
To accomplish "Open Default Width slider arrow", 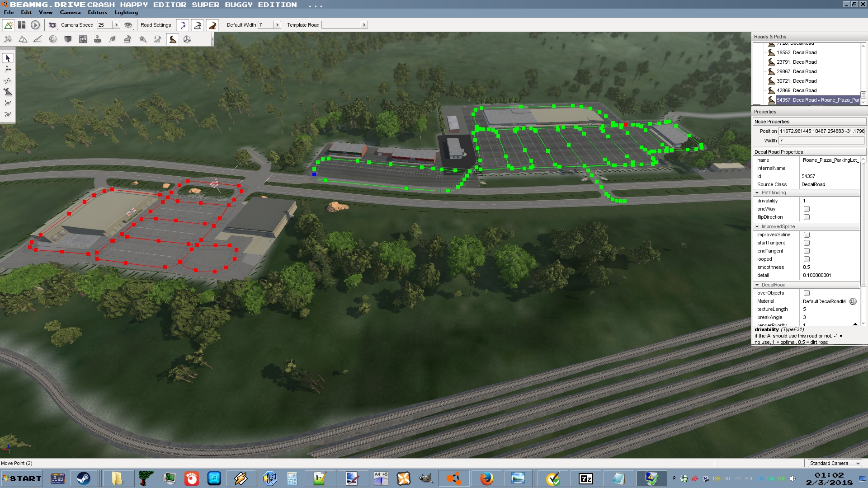I will 278,25.
